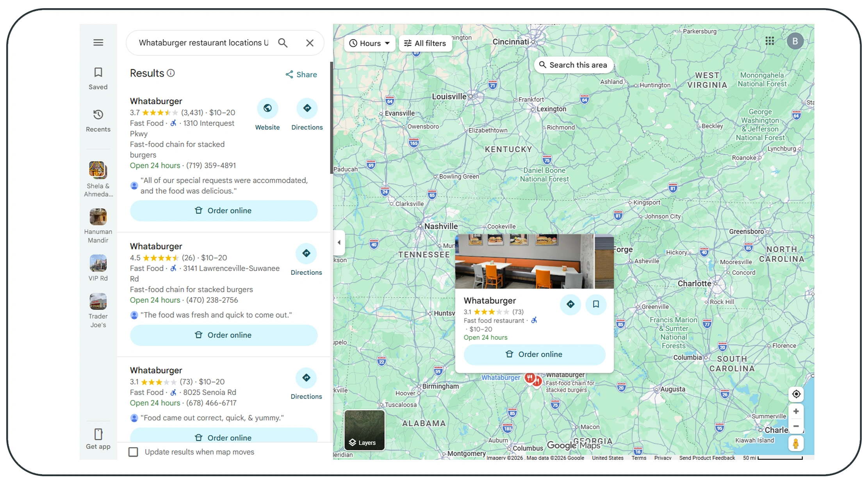Viewport: 868px width, 484px height.
Task: Click the Show Your Location icon
Action: click(x=796, y=394)
